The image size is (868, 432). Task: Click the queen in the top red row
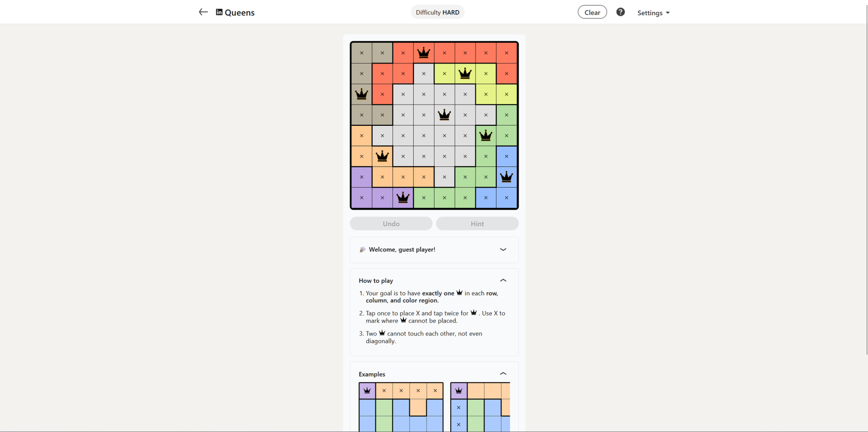424,53
